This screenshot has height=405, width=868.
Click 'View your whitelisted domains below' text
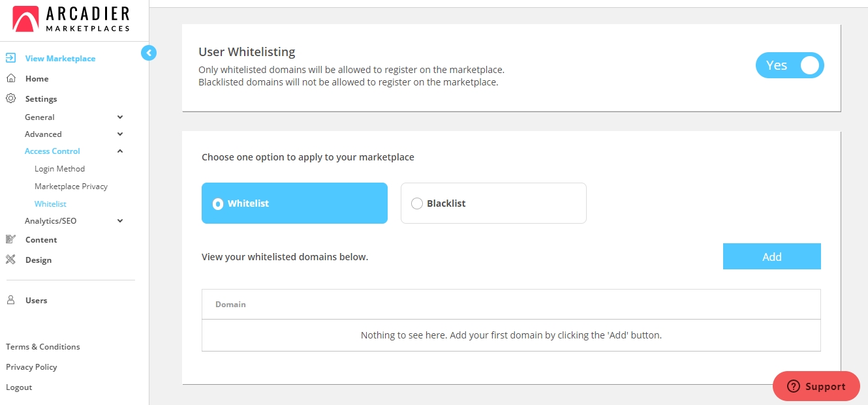point(285,257)
